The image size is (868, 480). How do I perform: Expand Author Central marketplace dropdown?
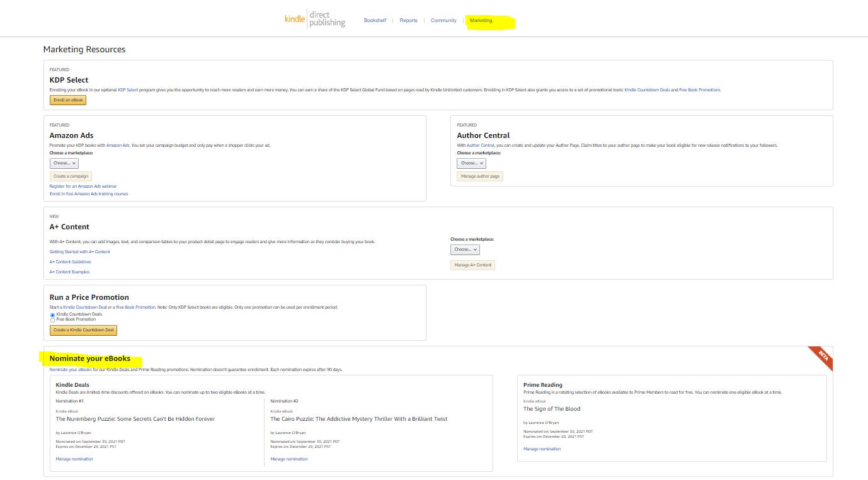[471, 163]
